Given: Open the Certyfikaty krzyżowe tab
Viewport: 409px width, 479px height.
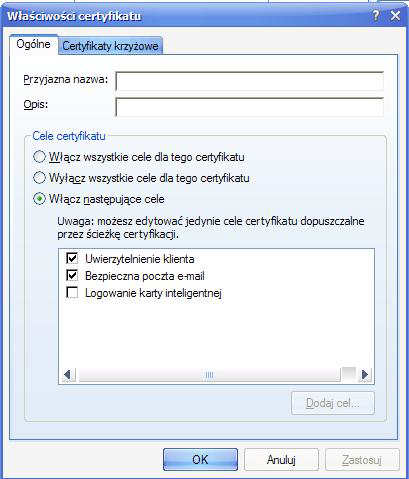Looking at the screenshot, I should (x=110, y=46).
